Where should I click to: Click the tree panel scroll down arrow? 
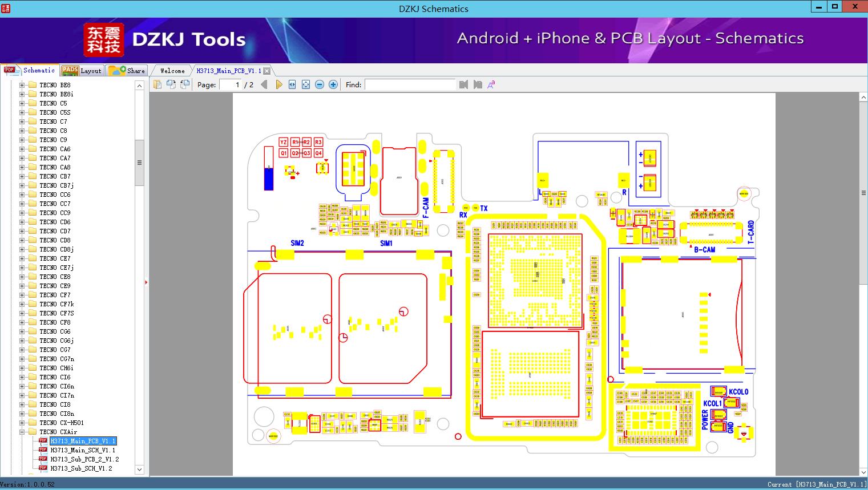[139, 469]
